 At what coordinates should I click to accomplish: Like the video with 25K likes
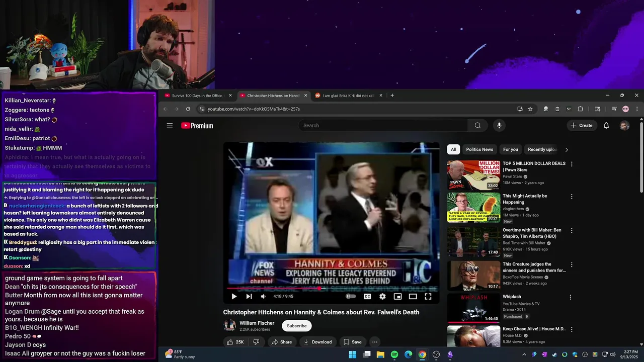point(235,342)
